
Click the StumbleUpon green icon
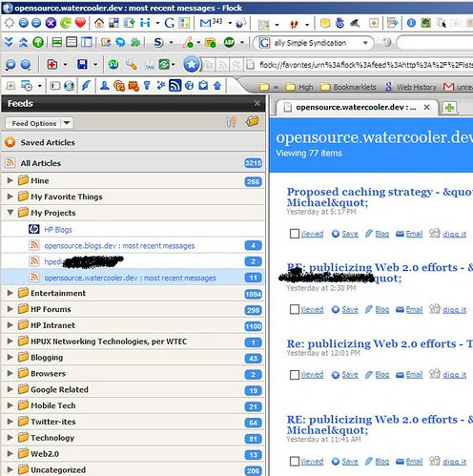pyautogui.click(x=113, y=65)
